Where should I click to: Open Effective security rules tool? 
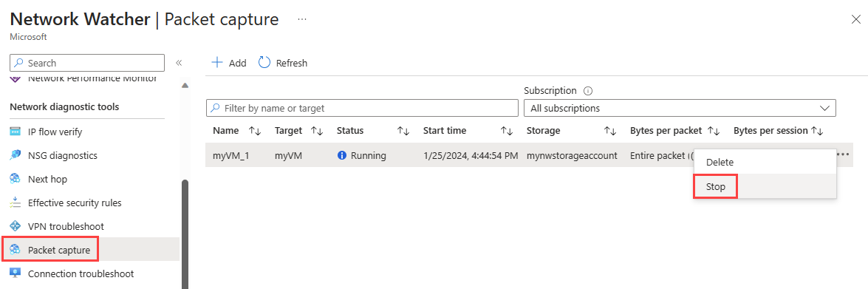(x=75, y=203)
